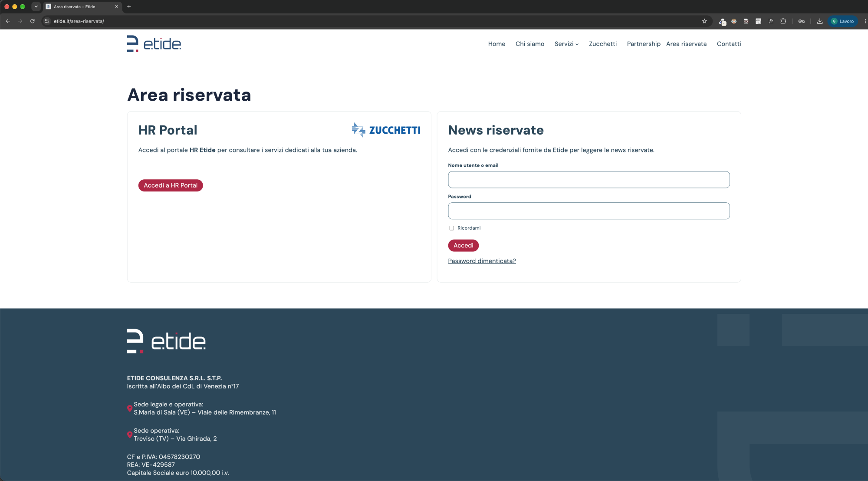Click the 'Sede legale e operativa' map pin
The width and height of the screenshot is (868, 481).
coord(130,409)
